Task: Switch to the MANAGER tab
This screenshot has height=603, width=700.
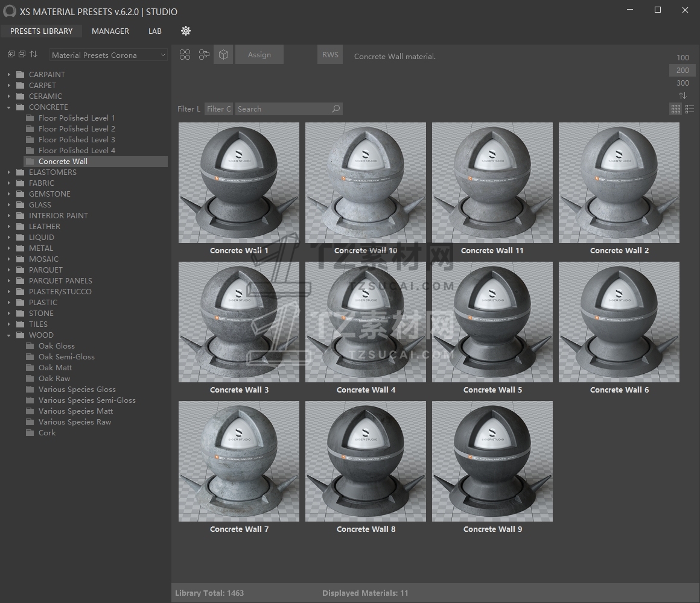Action: pyautogui.click(x=110, y=31)
